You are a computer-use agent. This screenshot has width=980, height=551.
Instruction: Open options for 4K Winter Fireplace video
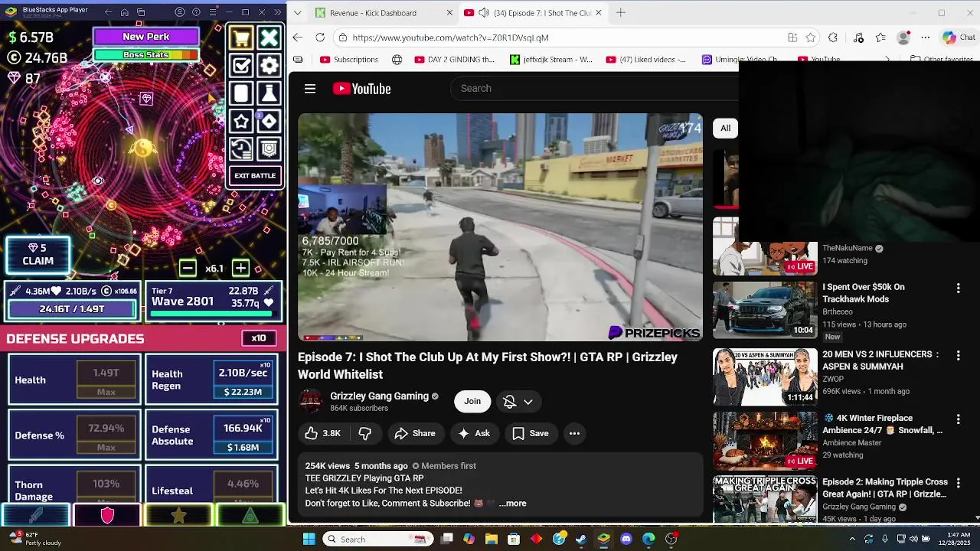point(958,419)
